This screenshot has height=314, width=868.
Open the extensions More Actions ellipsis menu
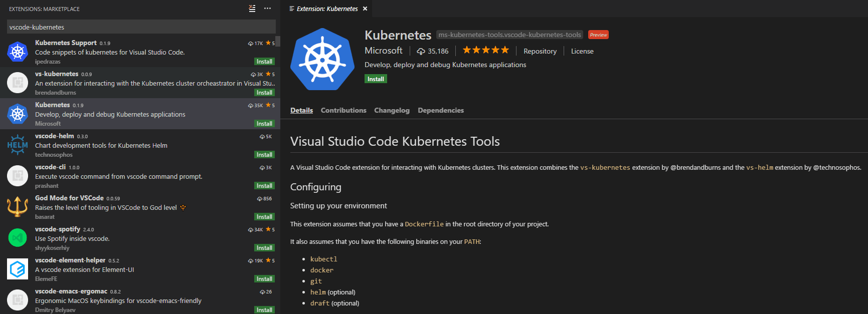pyautogui.click(x=267, y=9)
